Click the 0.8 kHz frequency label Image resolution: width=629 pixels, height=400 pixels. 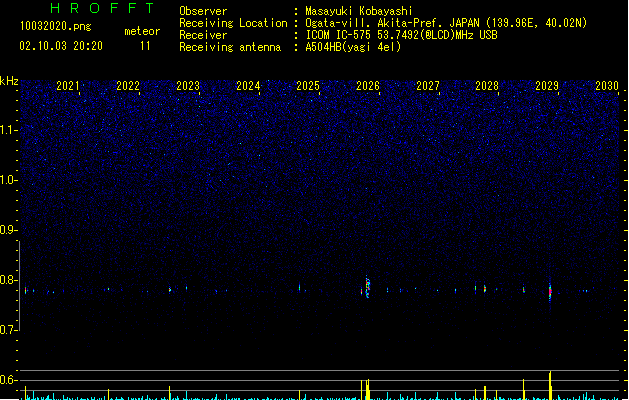[x=9, y=280]
